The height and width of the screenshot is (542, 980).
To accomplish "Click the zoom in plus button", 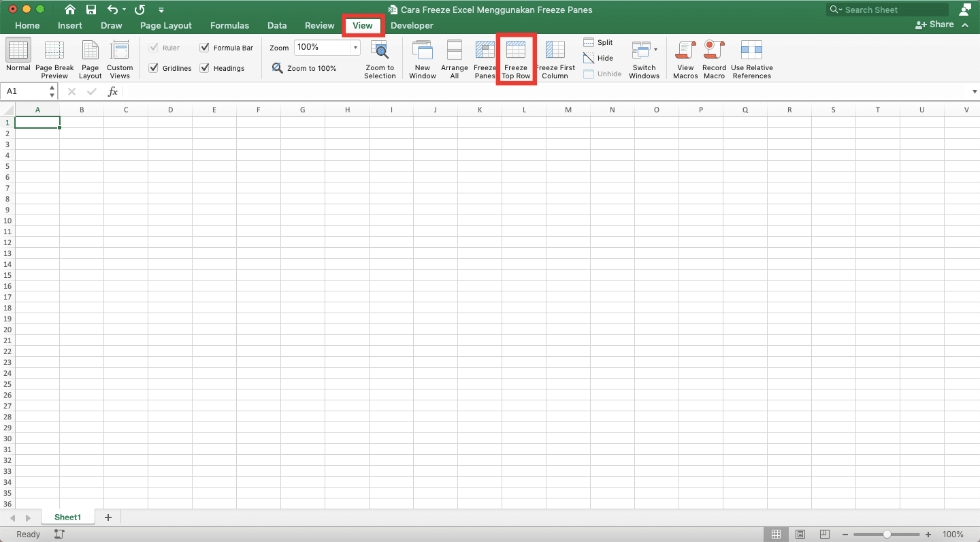I will [x=928, y=535].
